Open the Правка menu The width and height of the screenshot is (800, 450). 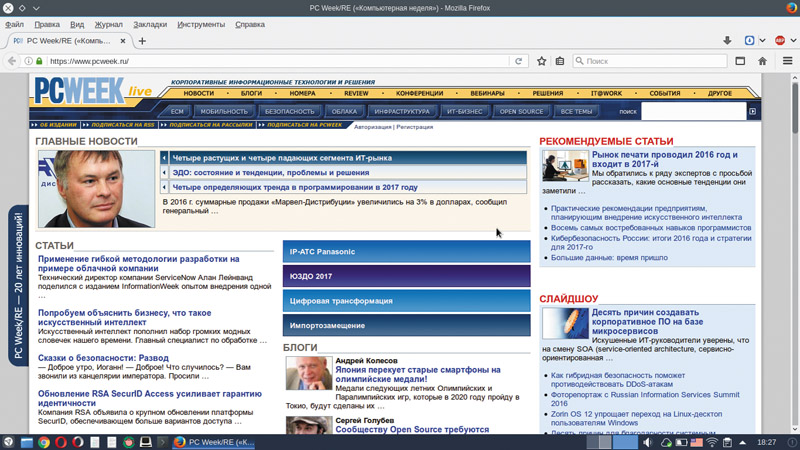tap(47, 24)
